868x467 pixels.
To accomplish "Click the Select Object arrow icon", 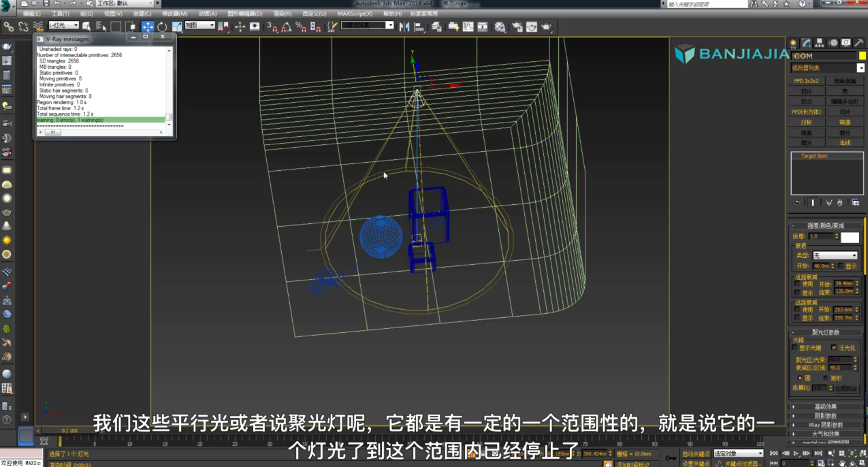I will pyautogui.click(x=87, y=27).
